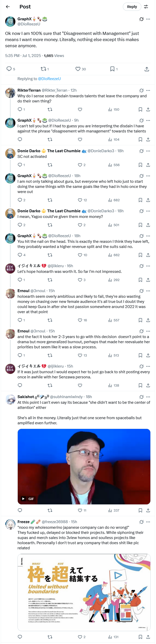Open the more options on GraphX's main post
Viewport: 156px width, 644px height.
tap(148, 19)
